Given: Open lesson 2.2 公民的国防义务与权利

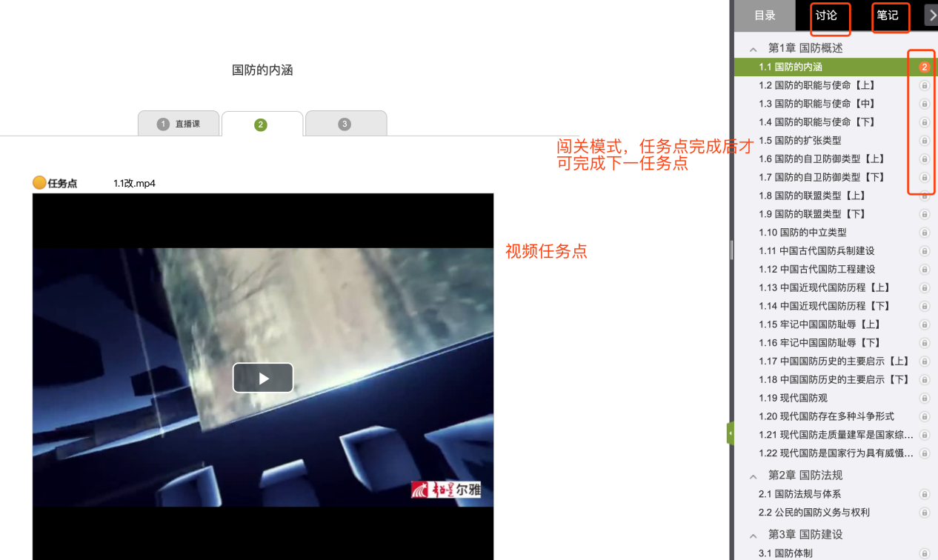Looking at the screenshot, I should [814, 513].
